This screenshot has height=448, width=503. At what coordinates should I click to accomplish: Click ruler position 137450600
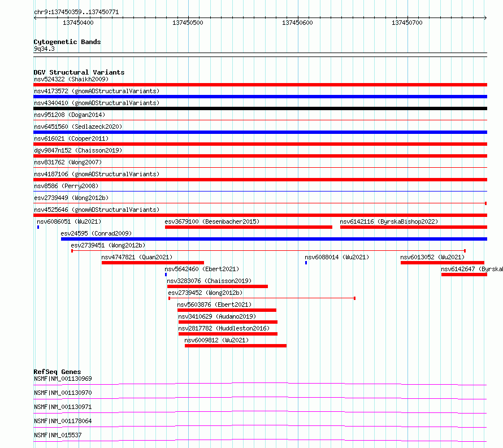pos(297,23)
